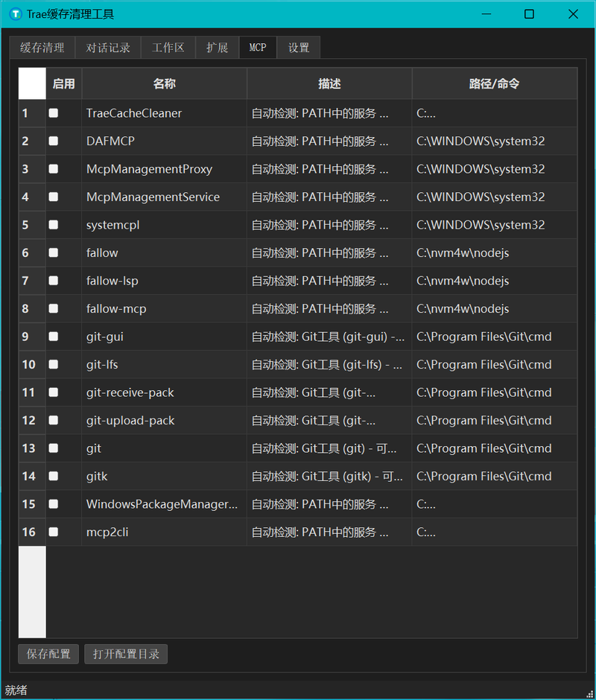
Task: Maximize the Trae缓存清理工具 window
Action: click(x=529, y=14)
